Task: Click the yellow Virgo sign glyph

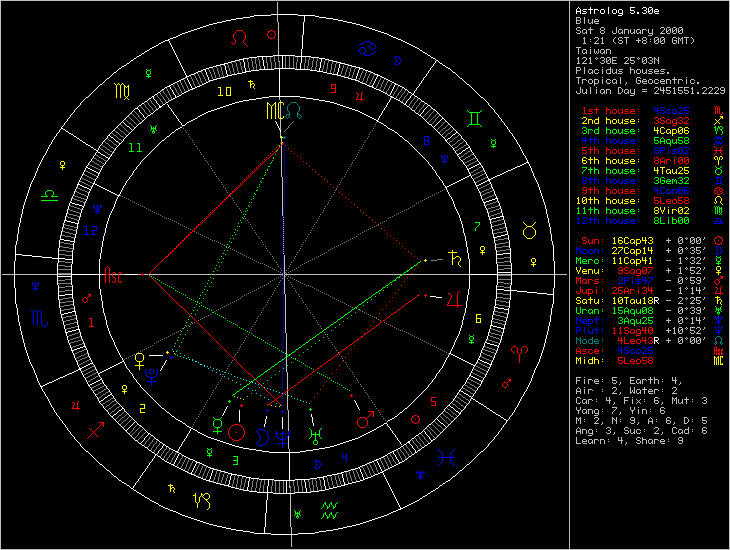Action: [121, 91]
